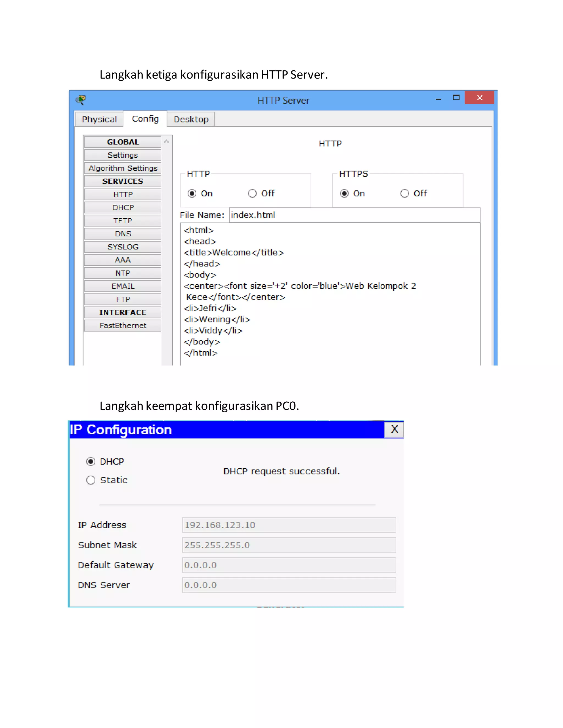Image resolution: width=563 pixels, height=728 pixels.
Task: Click the '<title>Welcome</title>' line in the code
Action: click(x=233, y=252)
